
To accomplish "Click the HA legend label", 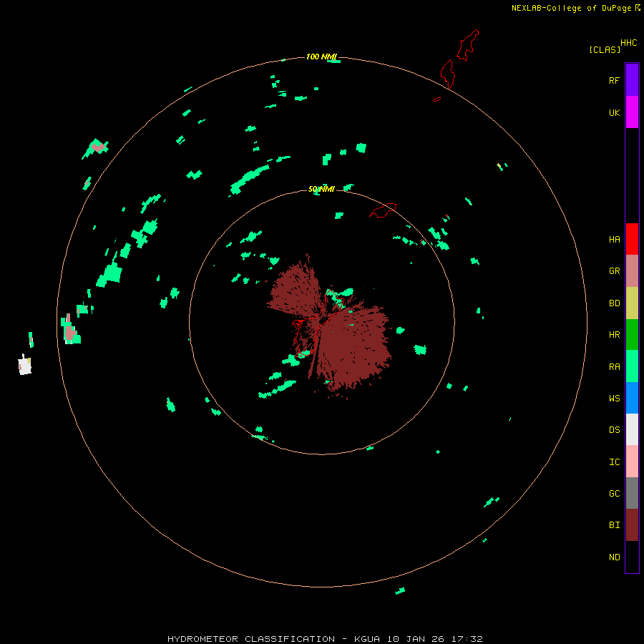I will [x=614, y=240].
